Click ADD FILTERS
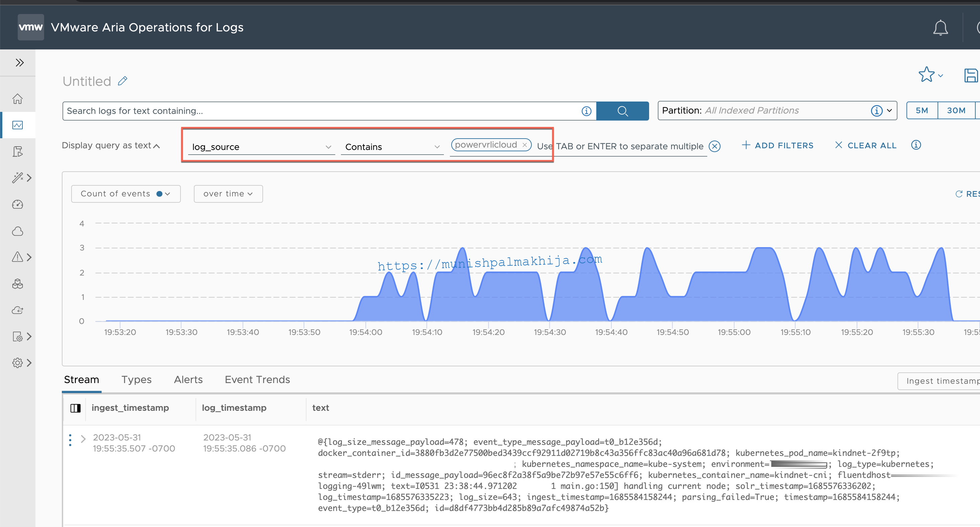Image resolution: width=980 pixels, height=527 pixels. [777, 145]
